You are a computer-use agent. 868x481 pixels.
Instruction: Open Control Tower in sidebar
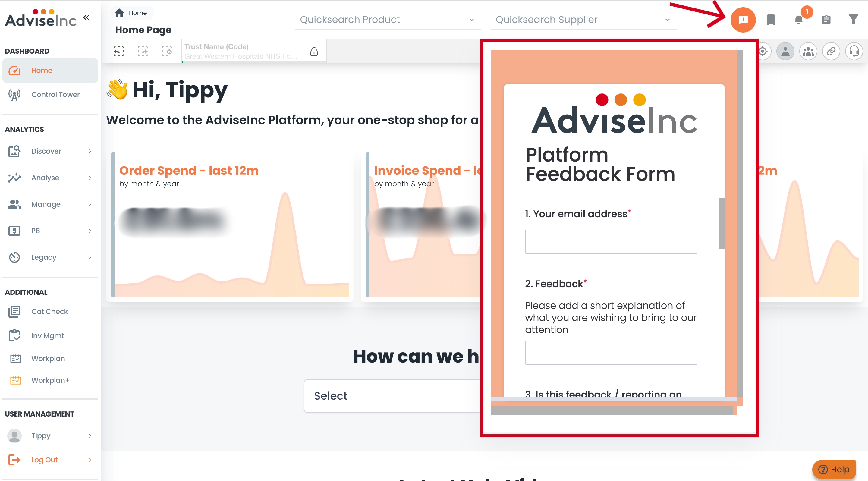(x=55, y=95)
